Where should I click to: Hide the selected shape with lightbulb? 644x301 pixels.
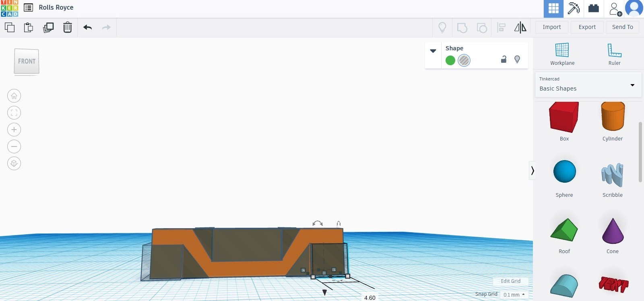coord(517,60)
